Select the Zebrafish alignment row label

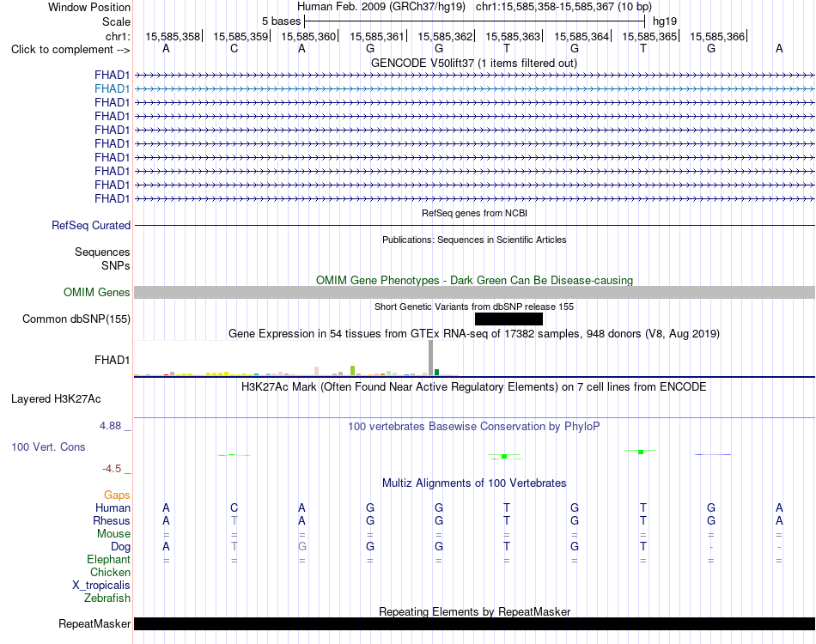coord(107,598)
